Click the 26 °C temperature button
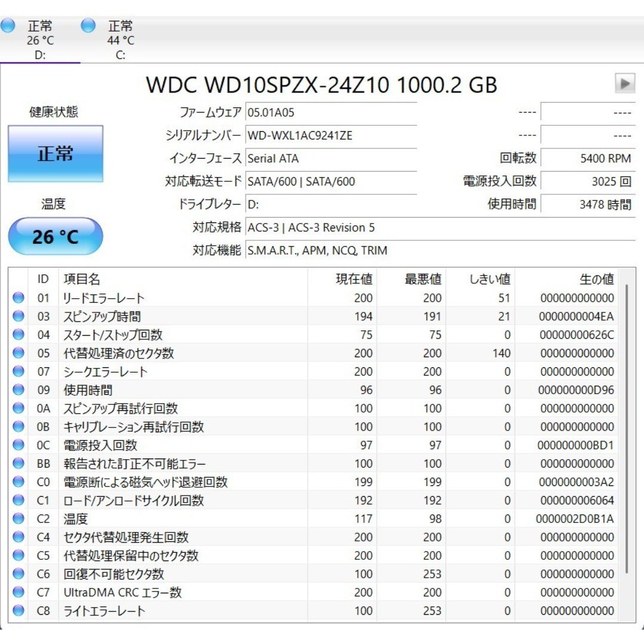Image resolution: width=644 pixels, height=644 pixels. tap(55, 237)
